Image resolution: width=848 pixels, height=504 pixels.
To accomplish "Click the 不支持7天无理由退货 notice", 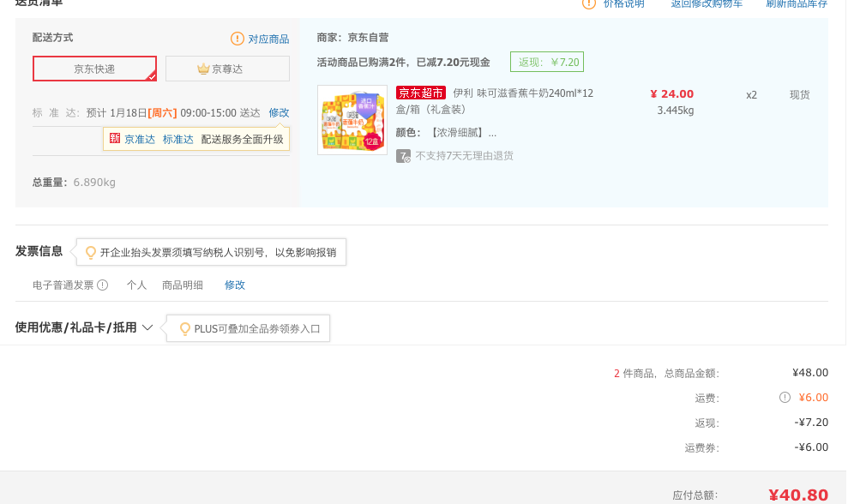I will click(464, 156).
